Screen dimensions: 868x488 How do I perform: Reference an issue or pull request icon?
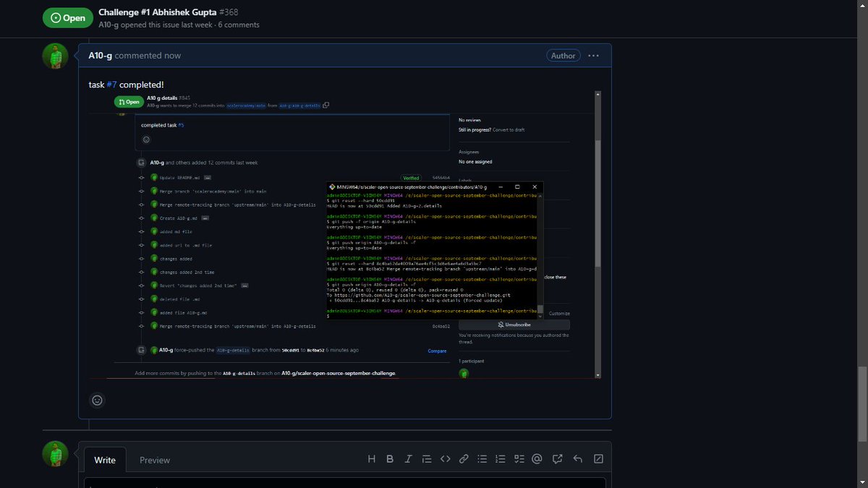coord(558,459)
